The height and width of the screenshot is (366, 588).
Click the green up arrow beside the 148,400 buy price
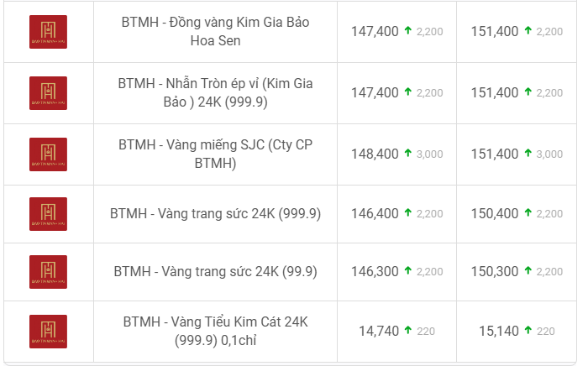point(408,153)
